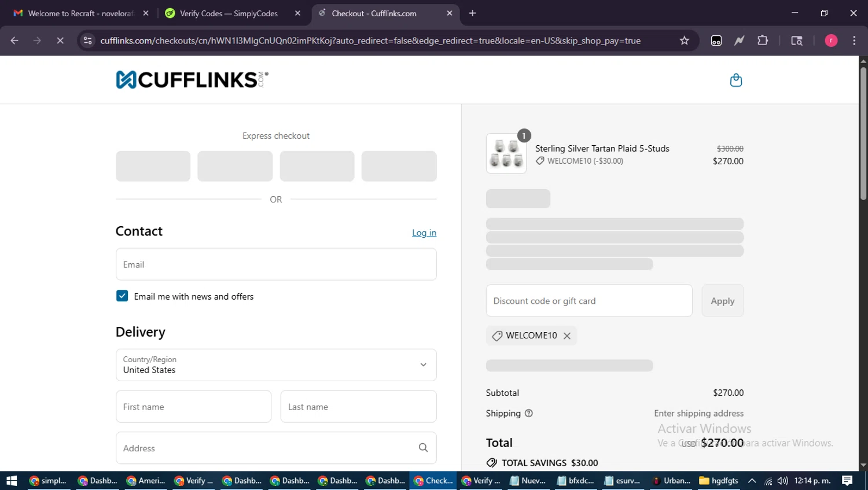Screen dimensions: 868x490
Task: Expand the Country/Region dropdown
Action: click(x=276, y=365)
